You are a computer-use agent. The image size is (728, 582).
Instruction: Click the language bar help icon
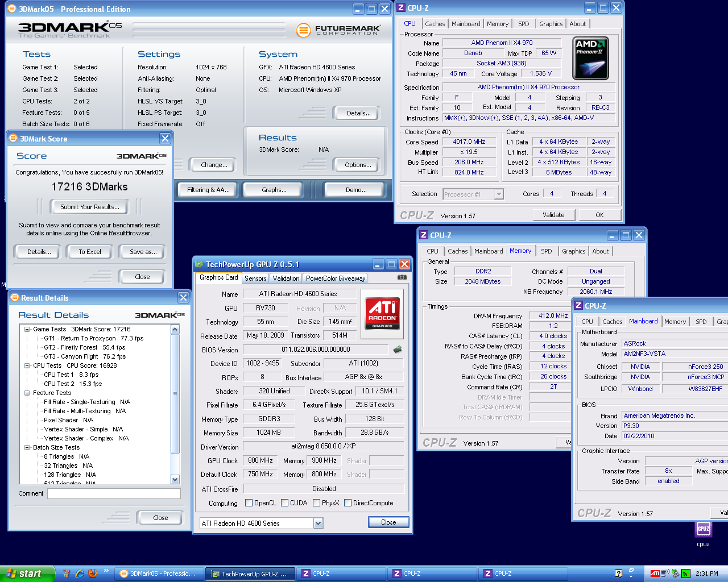click(618, 573)
